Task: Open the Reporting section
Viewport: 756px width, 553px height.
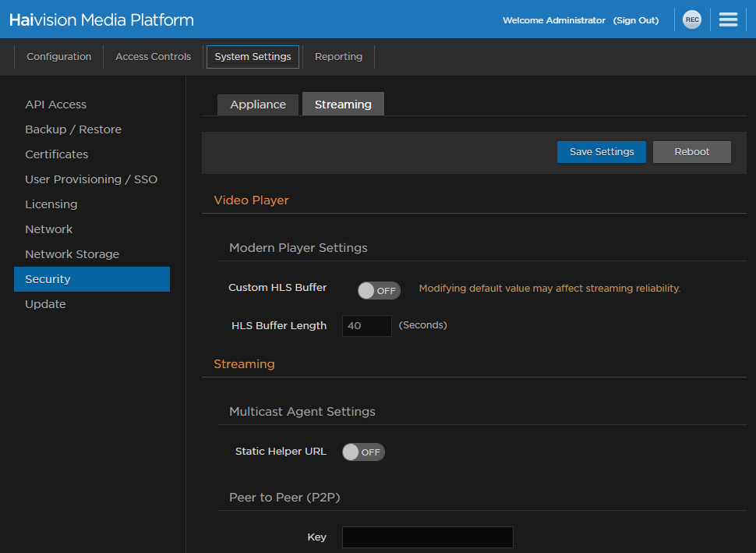Action: point(338,57)
